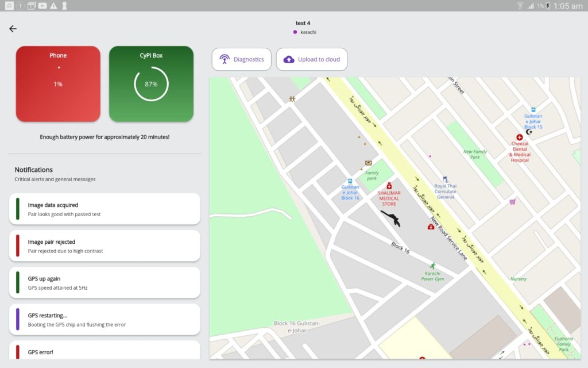The width and height of the screenshot is (588, 368).
Task: Select the GPS up again notification
Action: 105,283
